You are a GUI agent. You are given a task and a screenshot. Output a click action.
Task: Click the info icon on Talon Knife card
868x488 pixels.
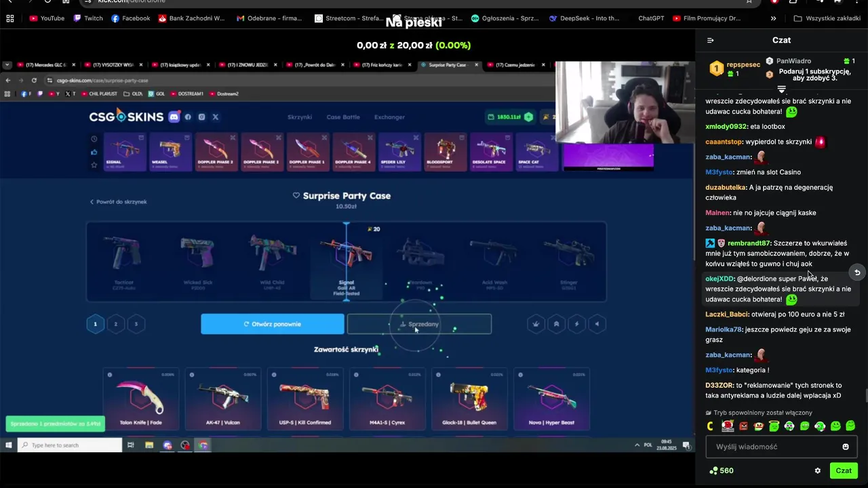(110, 375)
